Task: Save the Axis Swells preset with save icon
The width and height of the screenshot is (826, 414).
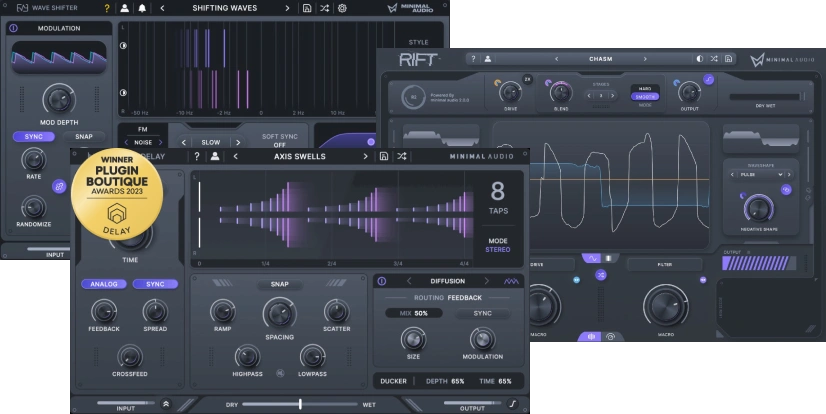Action: [383, 156]
